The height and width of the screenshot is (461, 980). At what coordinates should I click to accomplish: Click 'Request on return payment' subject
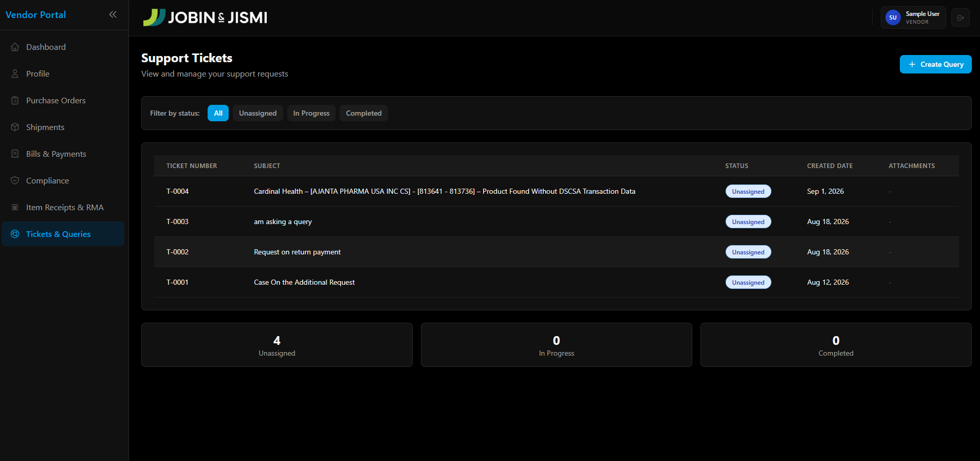tap(297, 252)
